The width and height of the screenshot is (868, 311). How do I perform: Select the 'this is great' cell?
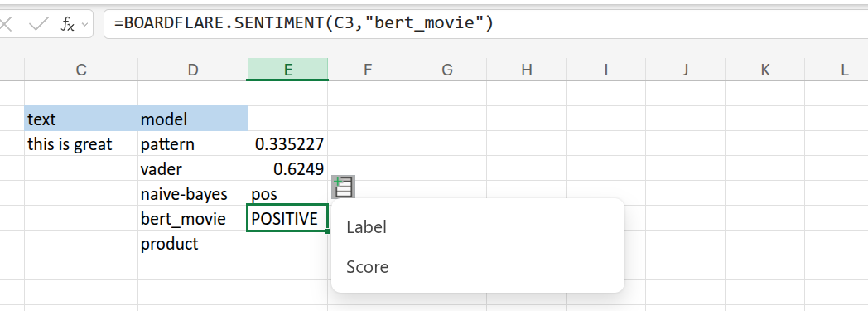81,144
